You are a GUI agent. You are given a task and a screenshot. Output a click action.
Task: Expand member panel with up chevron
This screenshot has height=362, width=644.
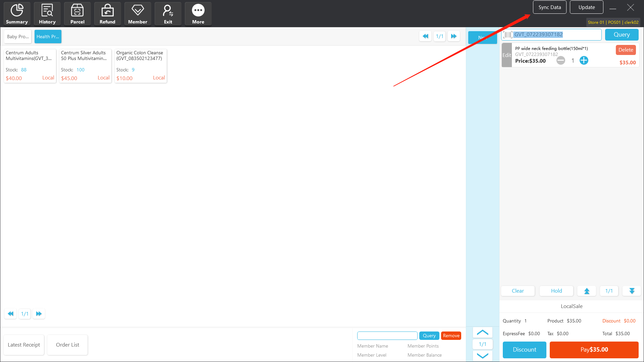(x=482, y=333)
